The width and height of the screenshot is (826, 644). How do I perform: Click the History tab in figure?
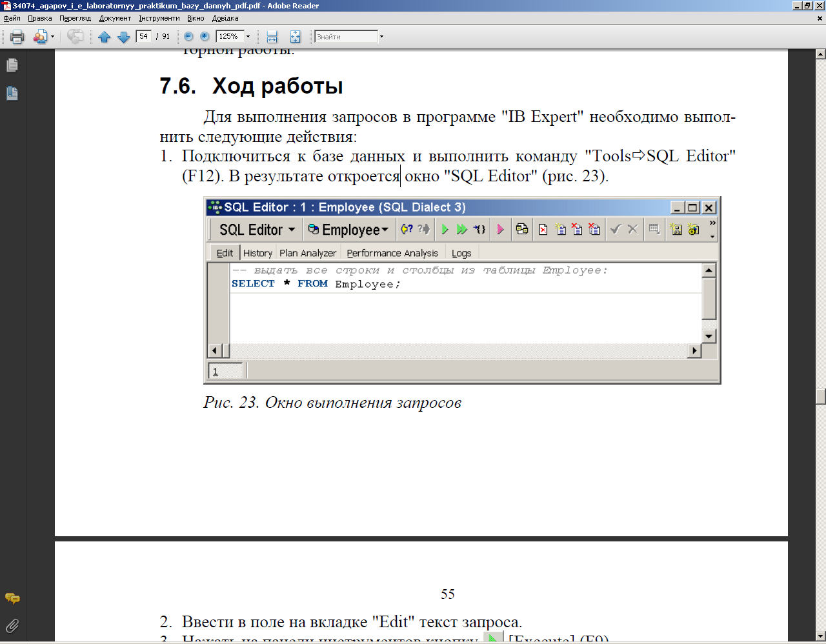[257, 253]
